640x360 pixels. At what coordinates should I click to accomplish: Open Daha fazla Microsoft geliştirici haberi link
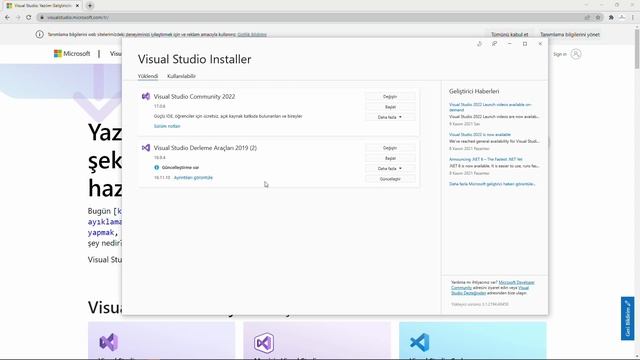[492, 184]
